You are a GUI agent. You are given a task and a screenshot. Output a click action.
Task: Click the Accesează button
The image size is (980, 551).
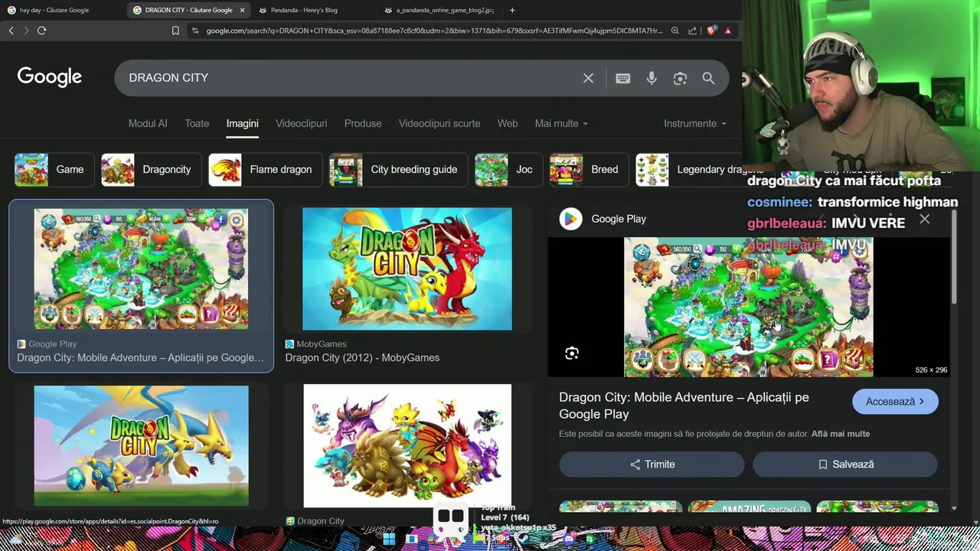coord(895,401)
